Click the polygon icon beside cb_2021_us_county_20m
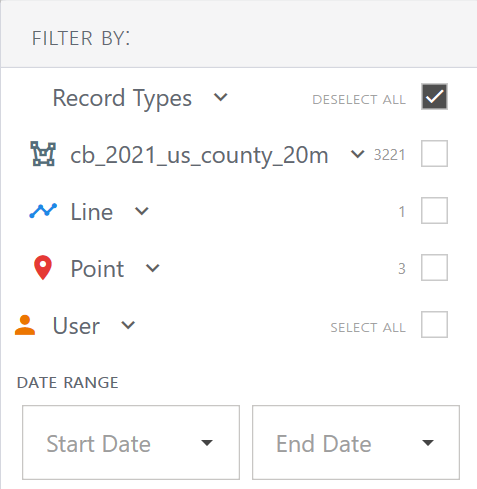477x489 pixels. 43,154
